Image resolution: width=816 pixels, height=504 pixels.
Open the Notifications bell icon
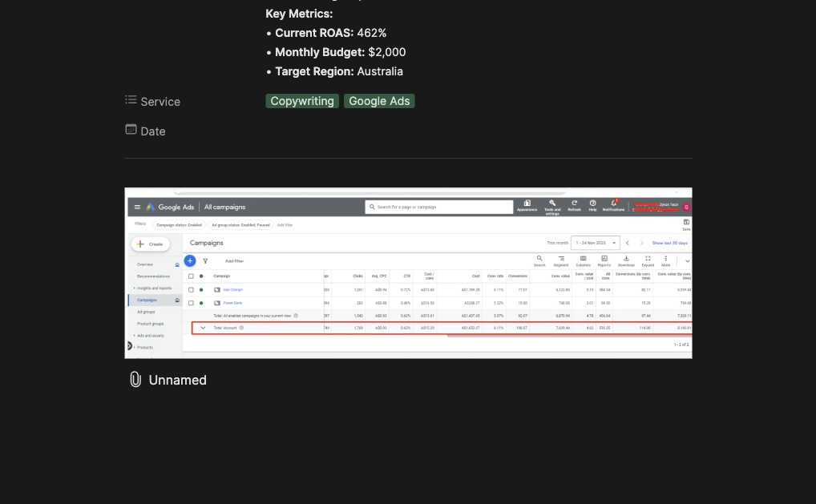[613, 205]
